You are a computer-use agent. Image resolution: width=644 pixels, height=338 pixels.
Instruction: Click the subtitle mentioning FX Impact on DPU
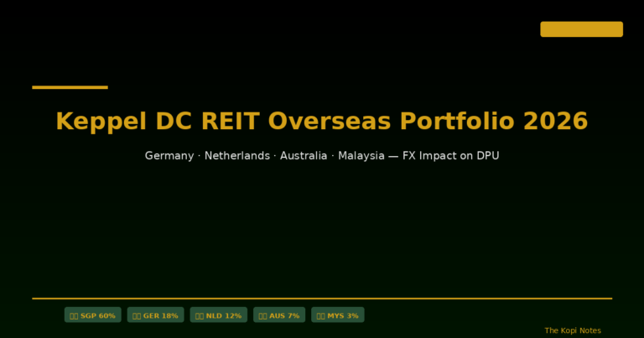[322, 156]
